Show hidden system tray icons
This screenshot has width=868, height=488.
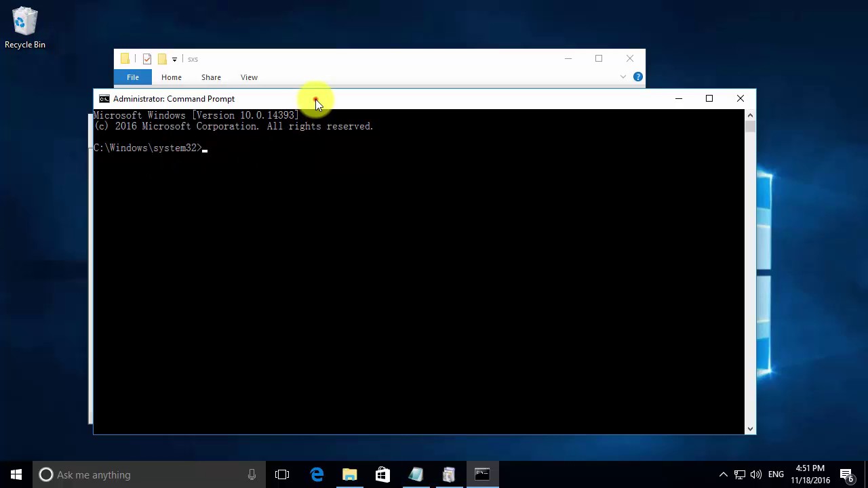(723, 474)
